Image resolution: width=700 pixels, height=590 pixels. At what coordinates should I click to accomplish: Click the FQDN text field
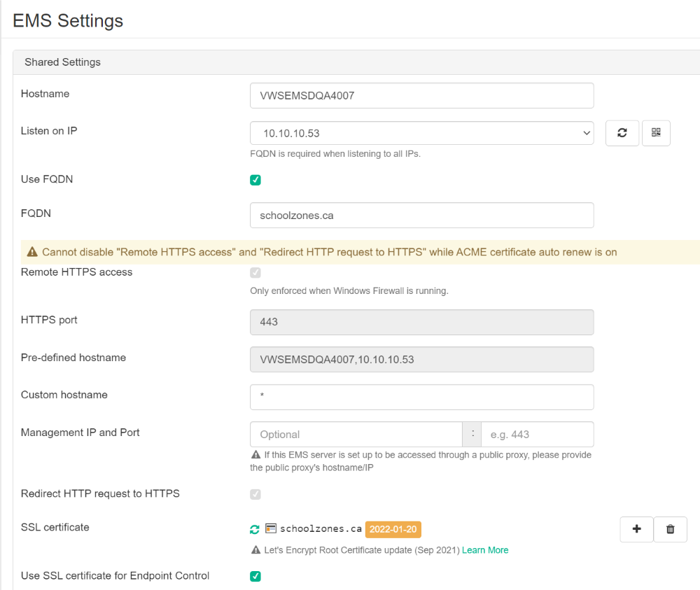coord(421,216)
